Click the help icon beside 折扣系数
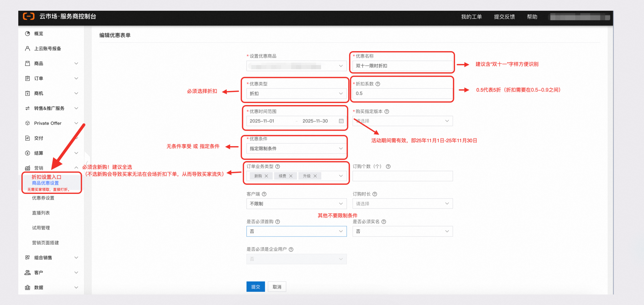Viewport: 644px width, 305px height. coord(378,84)
